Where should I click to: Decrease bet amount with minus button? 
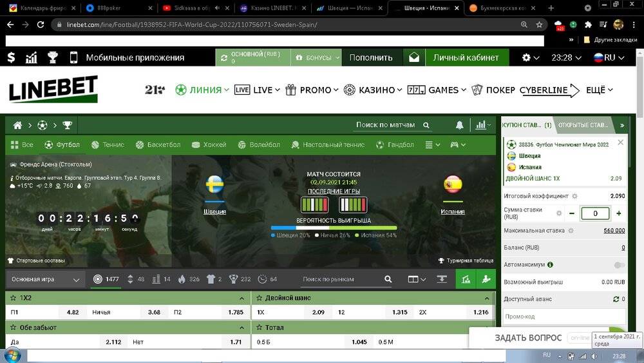572,213
